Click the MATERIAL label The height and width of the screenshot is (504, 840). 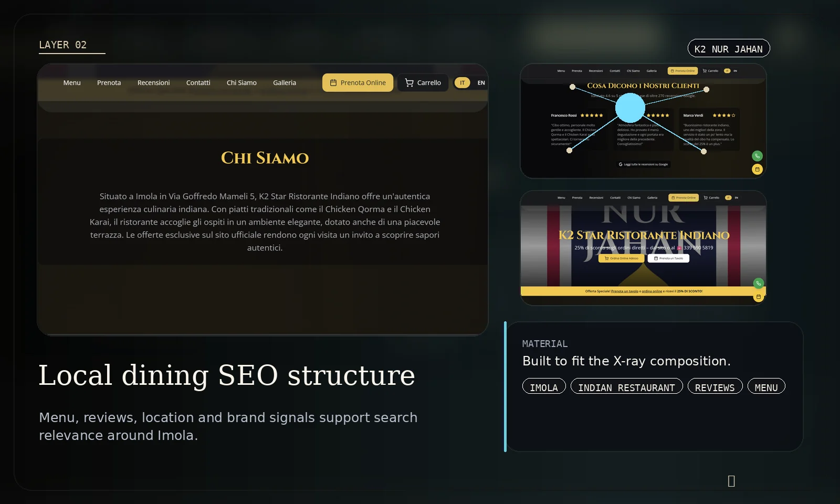click(x=545, y=344)
